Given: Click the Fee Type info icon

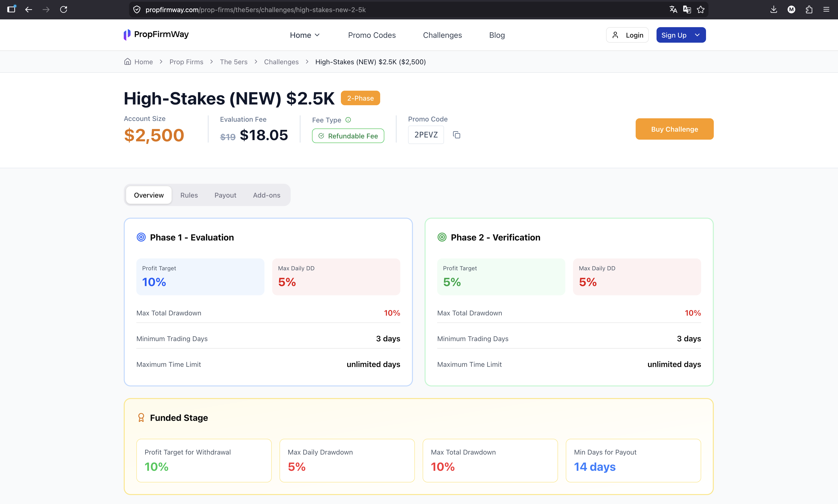Looking at the screenshot, I should click(348, 120).
